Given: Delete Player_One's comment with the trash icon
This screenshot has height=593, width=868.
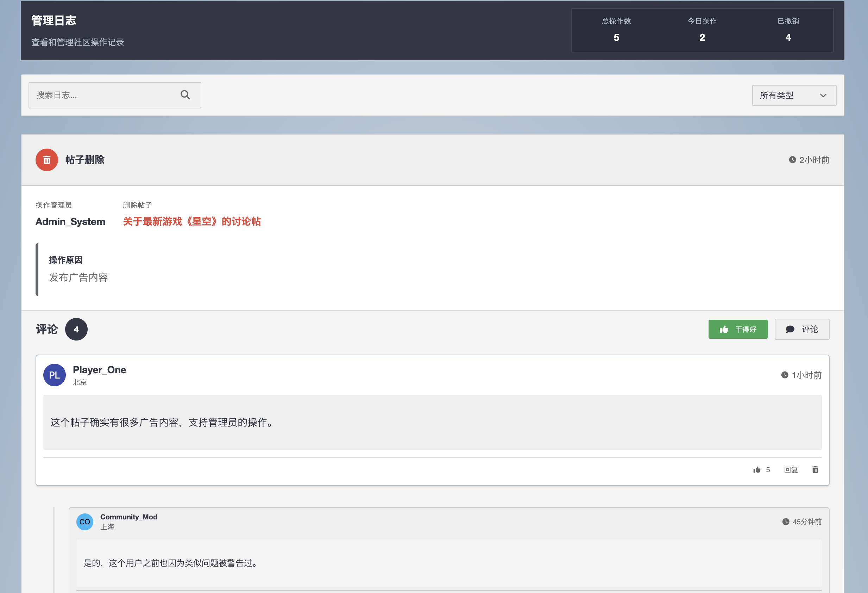Looking at the screenshot, I should tap(815, 470).
